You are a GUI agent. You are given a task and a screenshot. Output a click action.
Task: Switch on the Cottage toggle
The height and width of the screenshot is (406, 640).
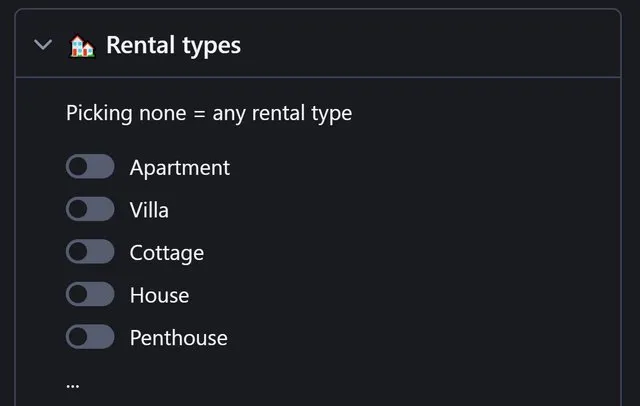tap(90, 251)
